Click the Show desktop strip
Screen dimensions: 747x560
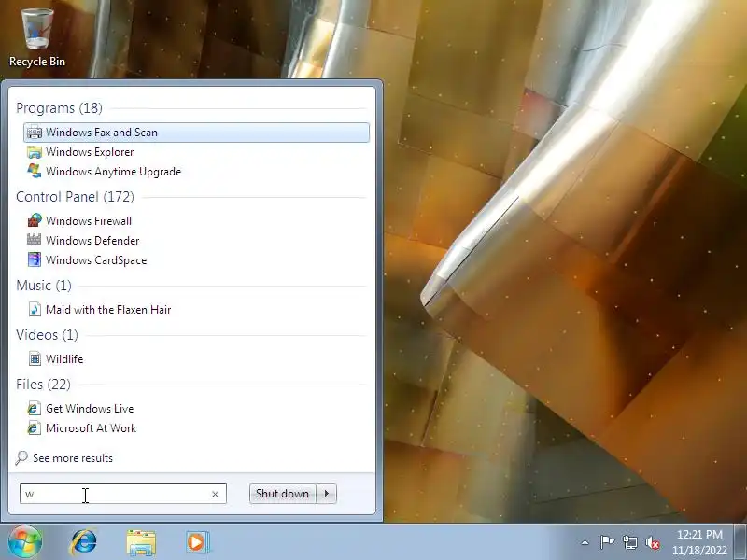tap(740, 542)
